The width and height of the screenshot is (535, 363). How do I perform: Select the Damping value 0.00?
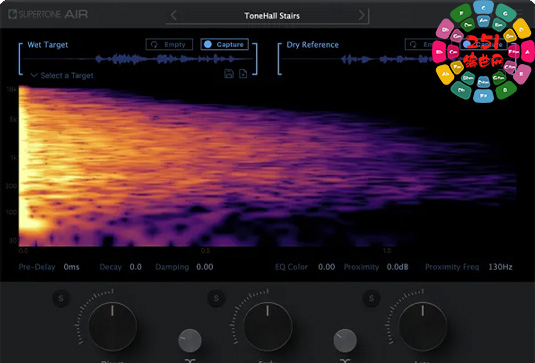205,267
